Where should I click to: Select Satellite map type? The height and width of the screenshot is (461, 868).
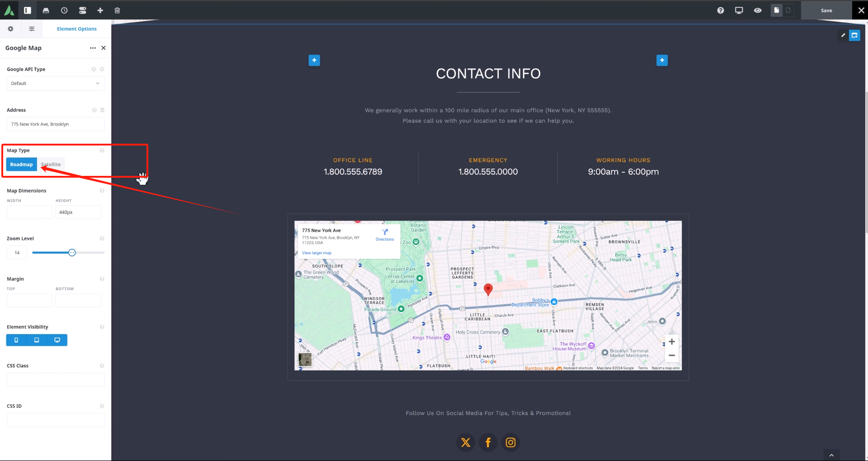click(51, 165)
